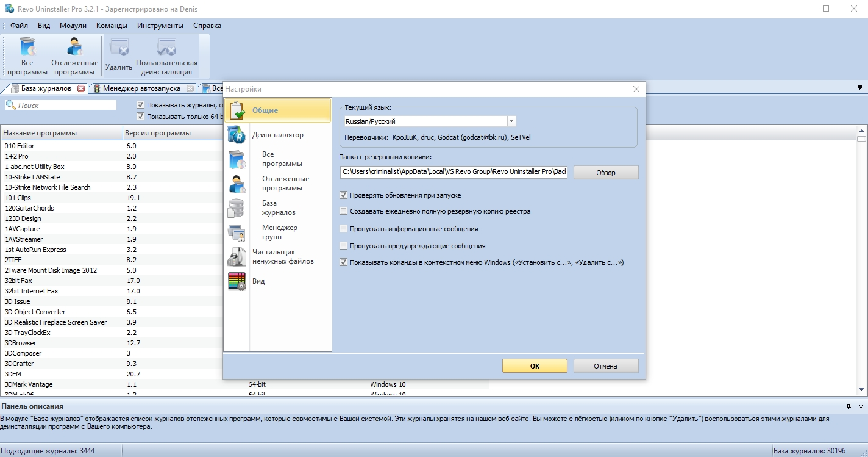Image resolution: width=868 pixels, height=457 pixels.
Task: Select the '101 Clips' row
Action: pyautogui.click(x=112, y=198)
